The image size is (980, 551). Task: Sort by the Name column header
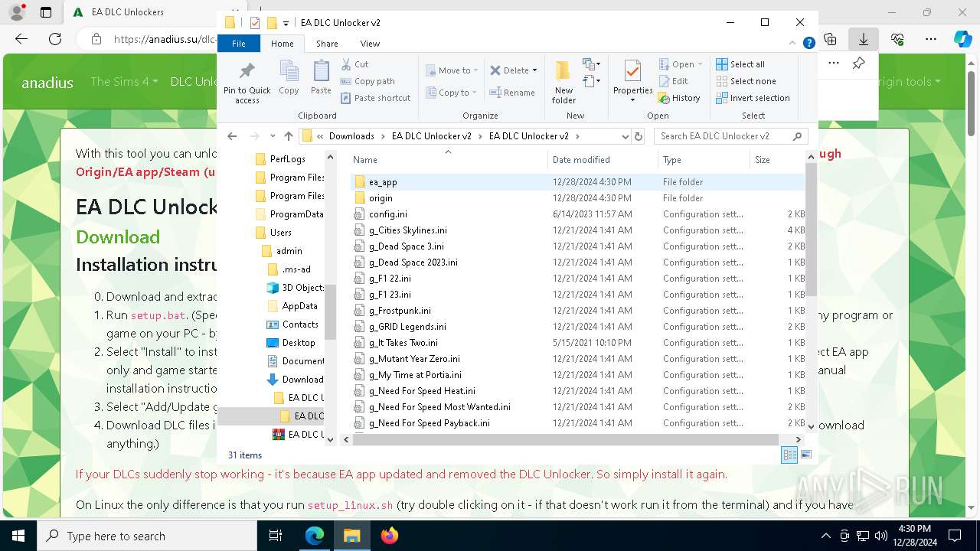pyautogui.click(x=449, y=160)
